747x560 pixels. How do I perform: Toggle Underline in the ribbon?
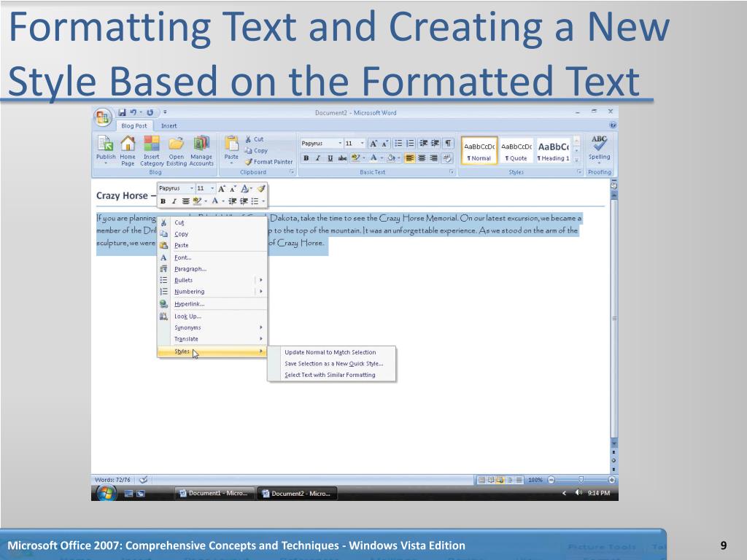point(330,158)
